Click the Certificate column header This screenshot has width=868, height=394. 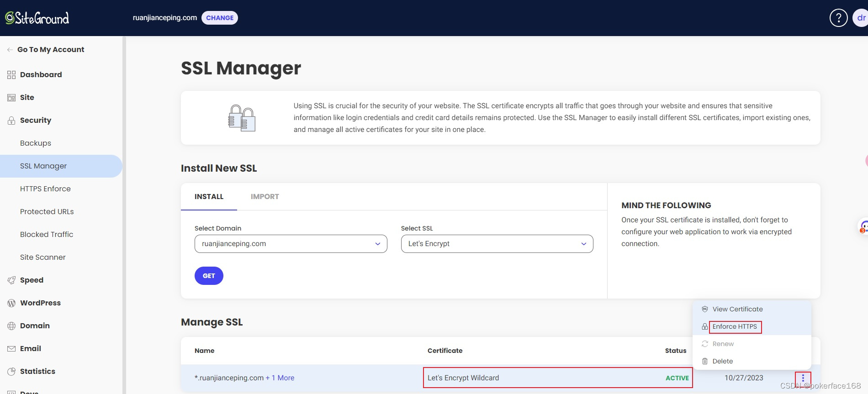coord(445,351)
